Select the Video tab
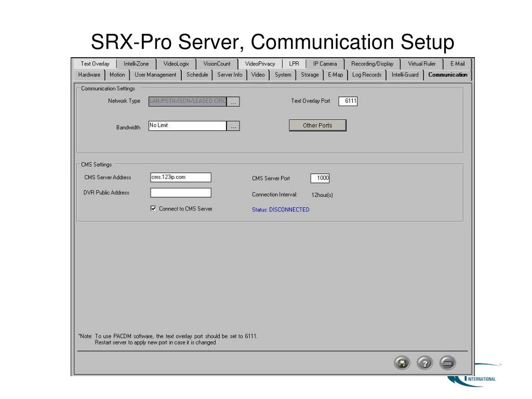Screen dimensions: 532x399 [x=258, y=75]
